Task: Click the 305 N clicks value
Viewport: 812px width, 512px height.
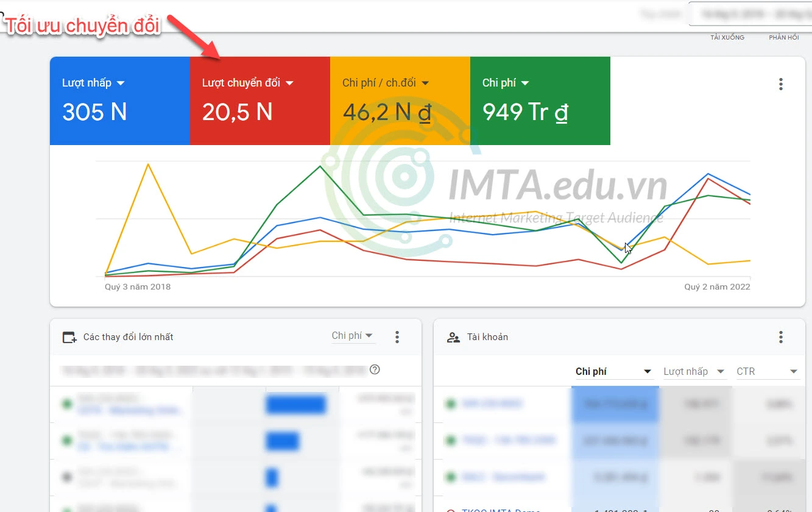Action: click(x=94, y=112)
